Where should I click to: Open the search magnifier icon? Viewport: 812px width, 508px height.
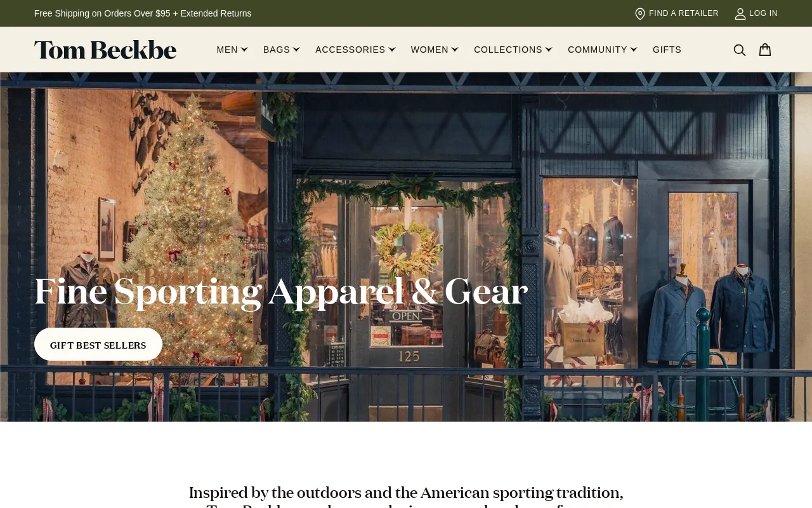click(x=740, y=50)
